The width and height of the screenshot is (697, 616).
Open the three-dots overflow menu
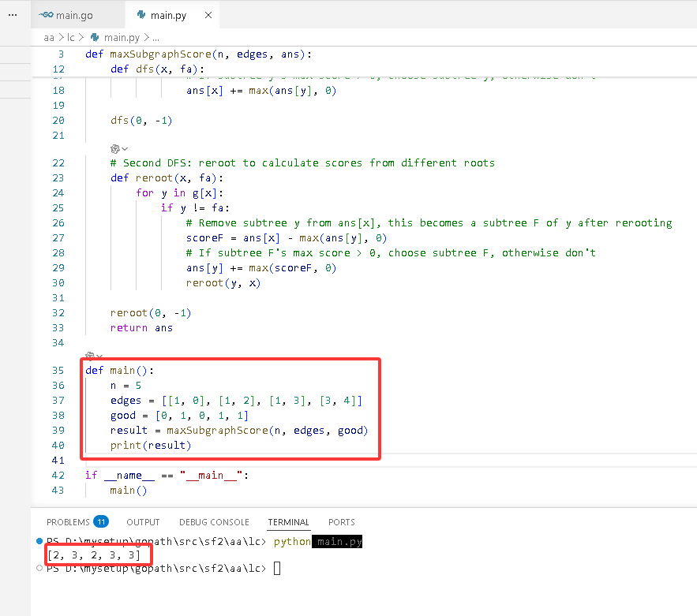click(x=13, y=15)
